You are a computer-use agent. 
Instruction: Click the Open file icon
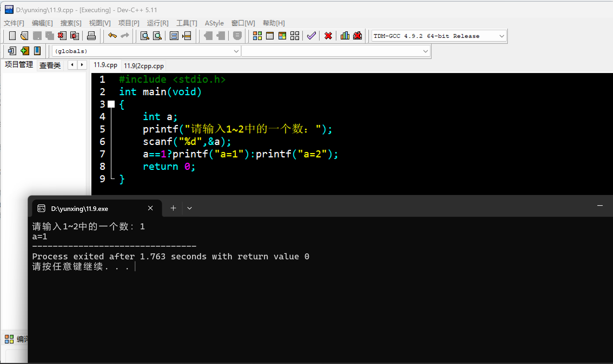(x=24, y=36)
